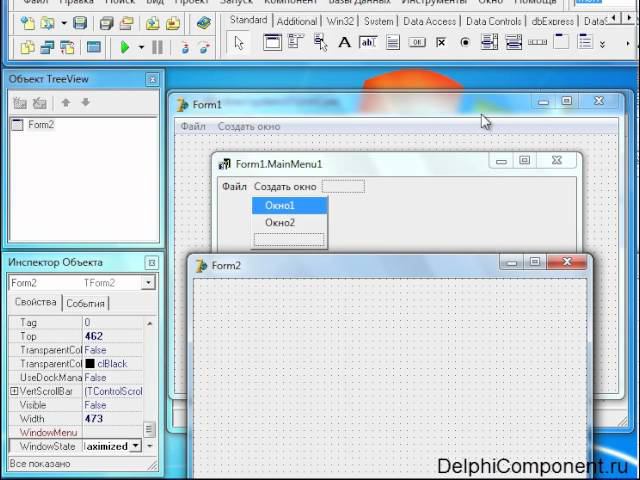Click the Move Up arrow in Object TreeView
The height and width of the screenshot is (480, 640).
pyautogui.click(x=66, y=102)
